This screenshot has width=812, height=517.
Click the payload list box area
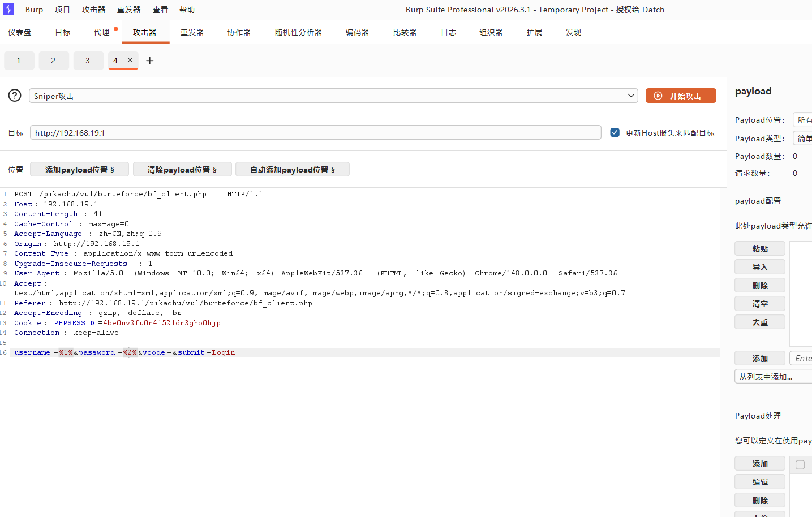click(801, 294)
